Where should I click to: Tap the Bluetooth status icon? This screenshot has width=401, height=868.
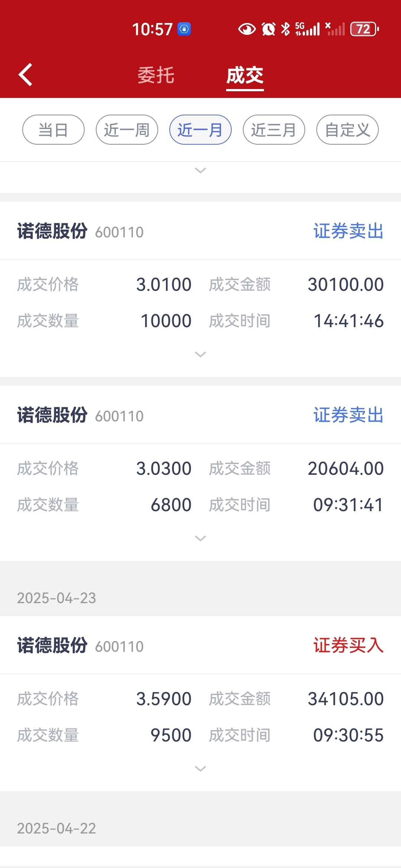pos(285,29)
